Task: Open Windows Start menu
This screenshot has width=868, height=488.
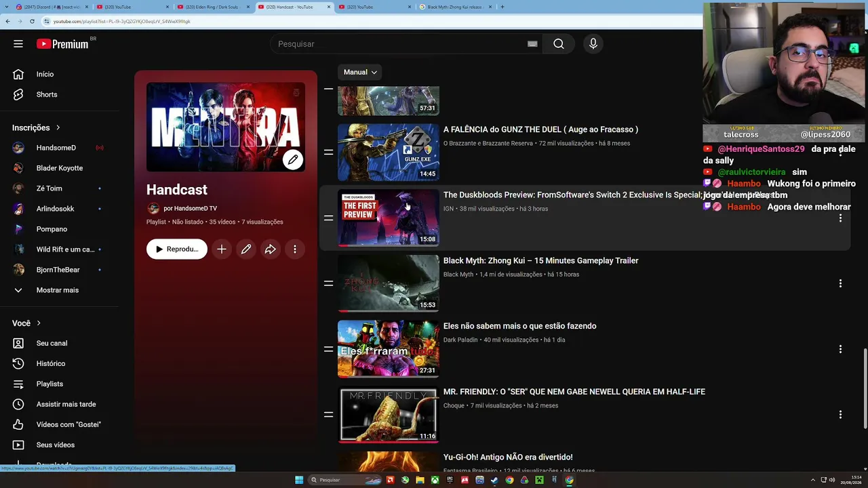Action: [x=299, y=480]
